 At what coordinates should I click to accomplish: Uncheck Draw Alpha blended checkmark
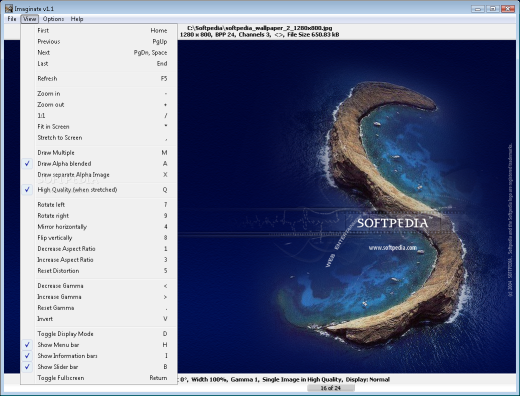[27, 163]
